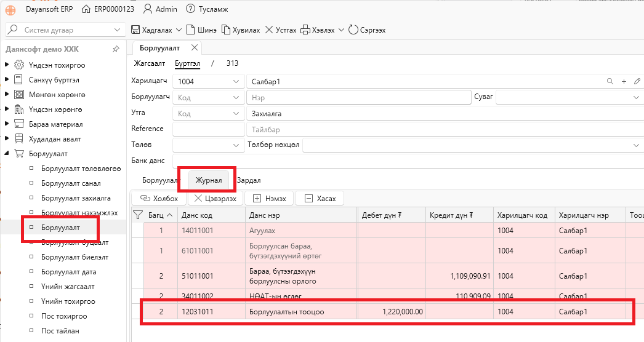Open Борлуулагч code dropdown
The image size is (644, 342).
[x=236, y=97]
